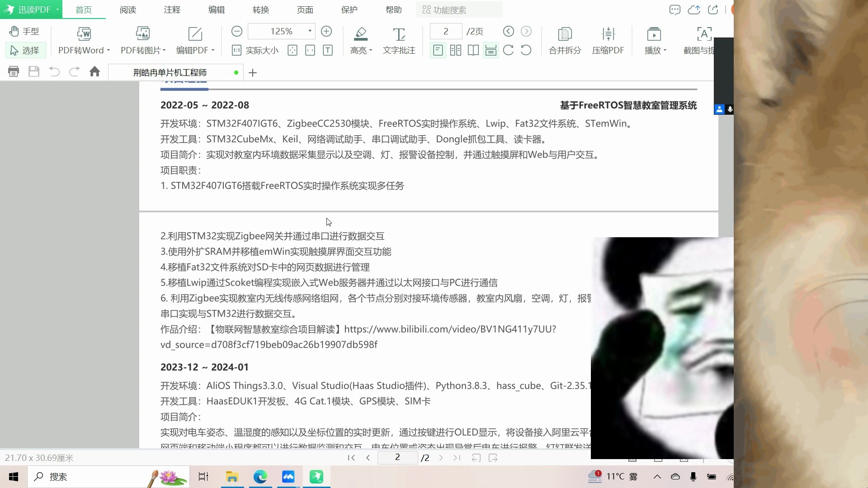Jump to last page in status bar
Viewport: 868px width, 488px height.
[457, 458]
